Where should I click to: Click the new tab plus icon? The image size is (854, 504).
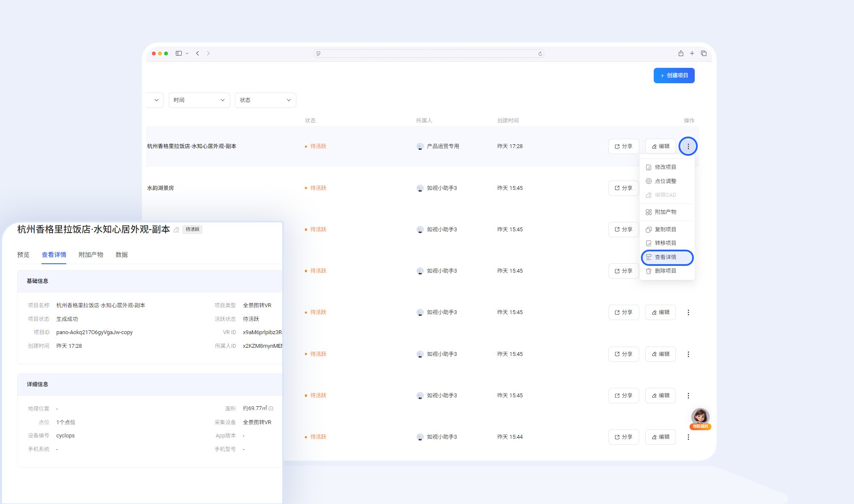(x=692, y=53)
